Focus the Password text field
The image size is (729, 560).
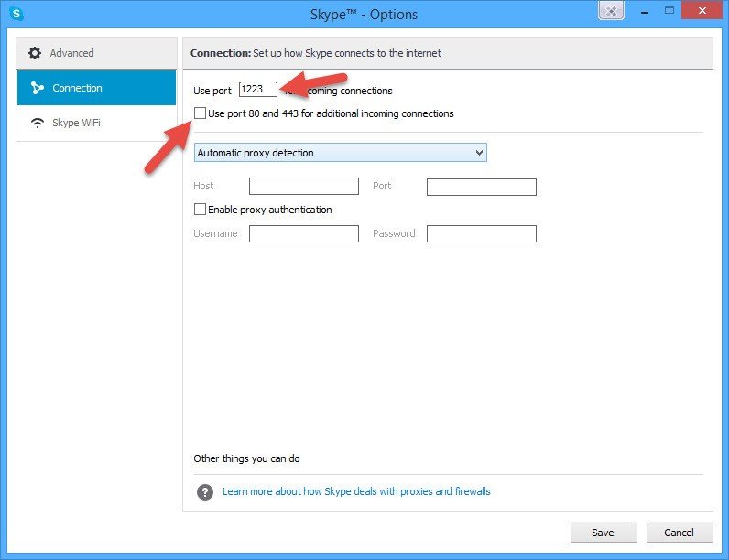point(481,234)
